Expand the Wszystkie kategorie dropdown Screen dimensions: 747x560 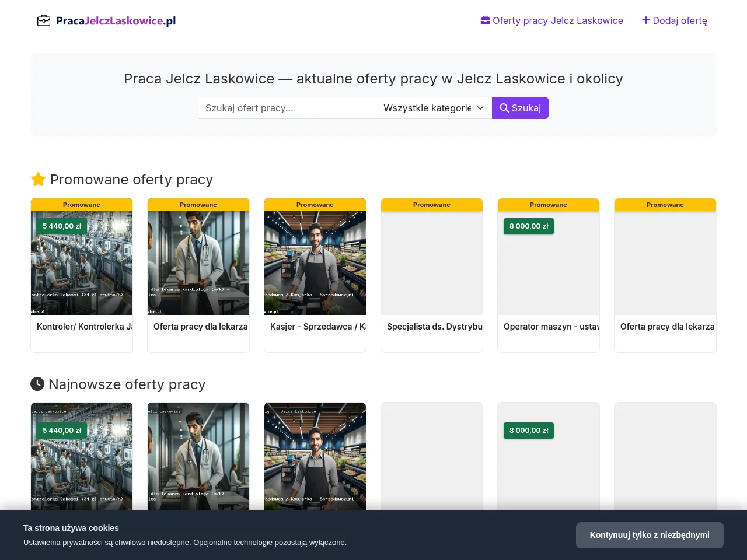coord(434,108)
